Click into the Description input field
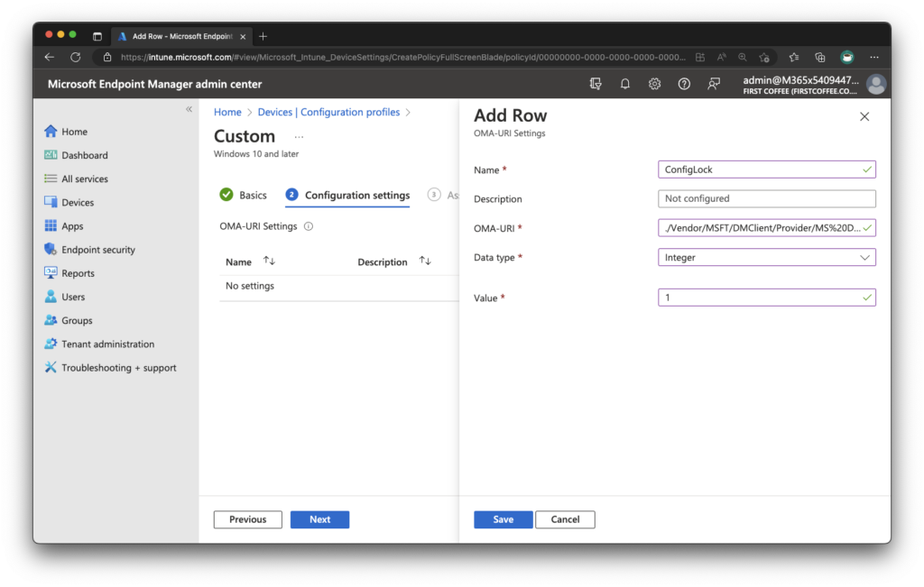 [766, 198]
